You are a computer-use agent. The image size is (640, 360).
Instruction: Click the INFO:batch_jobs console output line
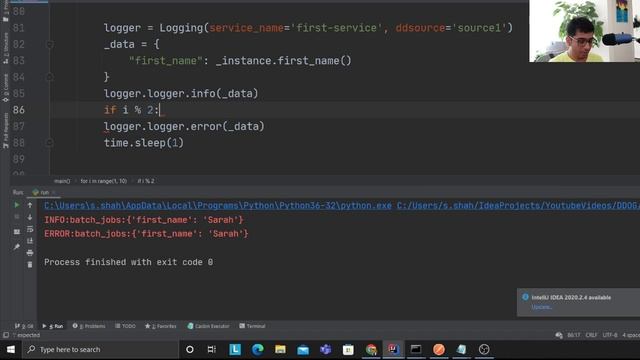[144, 220]
